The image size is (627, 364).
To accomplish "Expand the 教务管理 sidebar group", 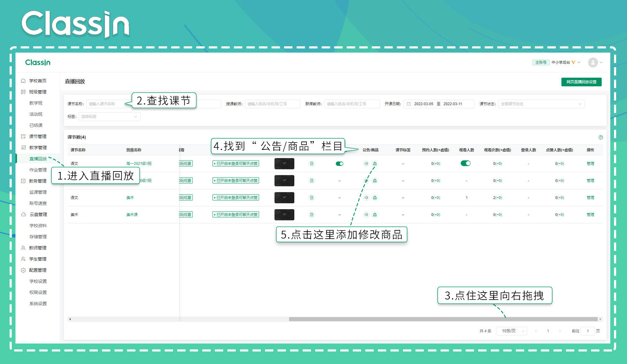I will coord(34,181).
